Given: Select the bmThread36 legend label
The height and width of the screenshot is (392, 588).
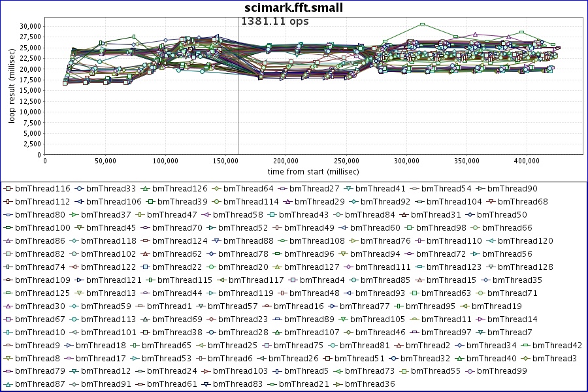Looking at the screenshot, I should (370, 384).
